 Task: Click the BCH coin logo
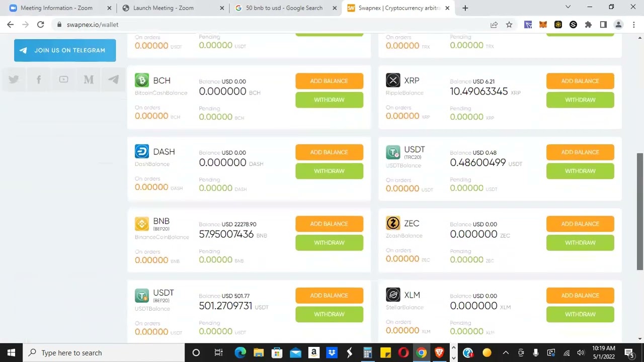(142, 80)
